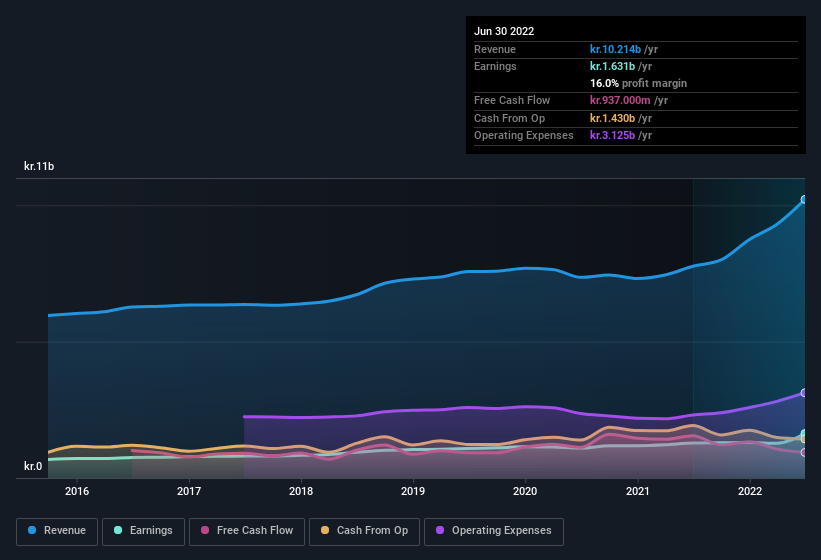Toggle the Revenue series in the legend
This screenshot has width=821, height=560.
[57, 531]
